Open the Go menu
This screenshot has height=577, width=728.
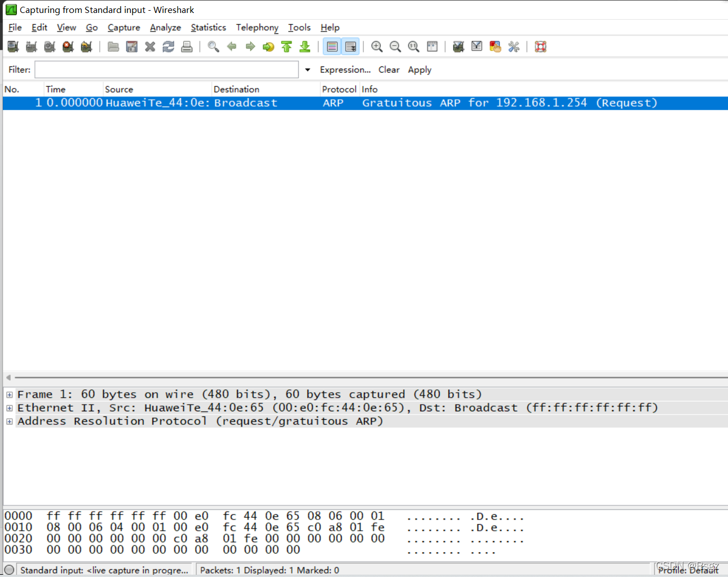point(92,27)
